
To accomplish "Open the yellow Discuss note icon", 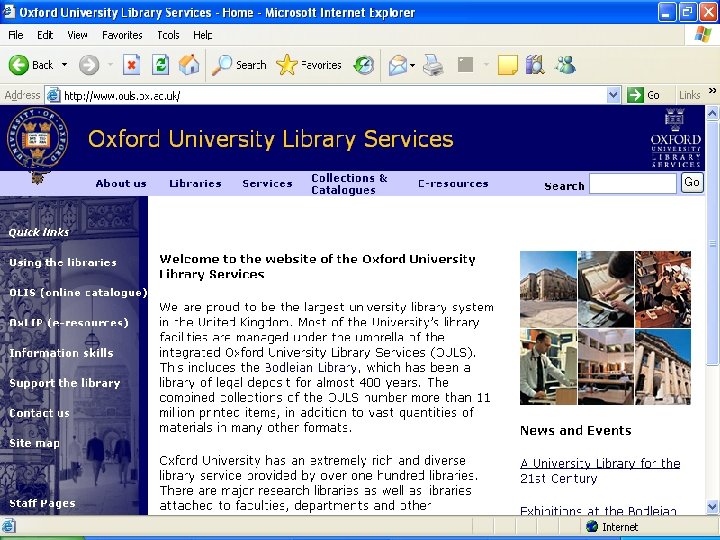I will tap(507, 65).
